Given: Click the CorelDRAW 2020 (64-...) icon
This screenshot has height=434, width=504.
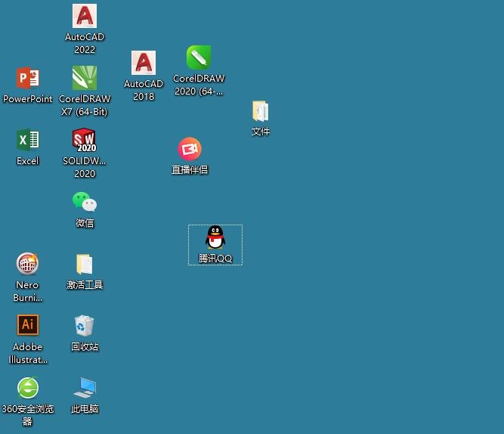Looking at the screenshot, I should [x=199, y=57].
